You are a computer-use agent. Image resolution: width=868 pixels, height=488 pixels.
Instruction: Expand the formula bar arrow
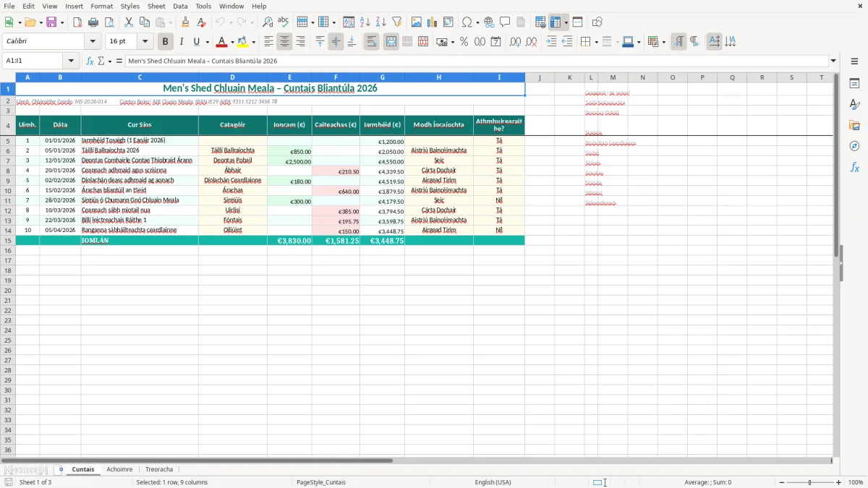click(x=833, y=61)
